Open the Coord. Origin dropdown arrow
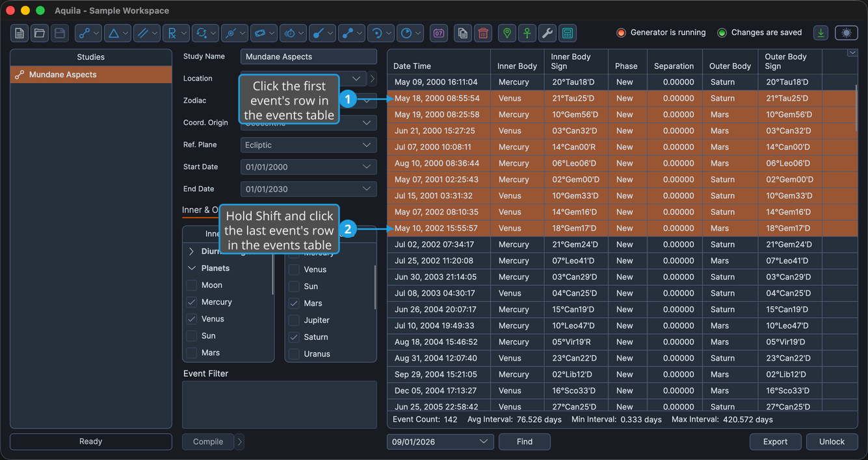The image size is (868, 460). pos(367,123)
